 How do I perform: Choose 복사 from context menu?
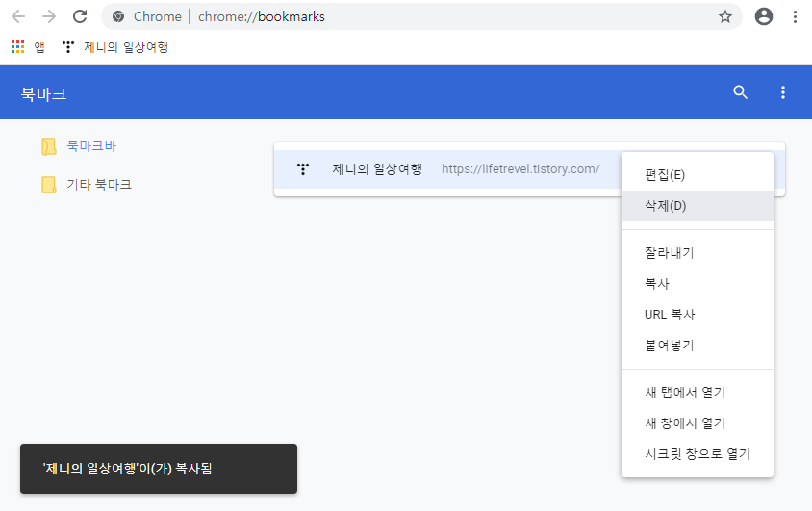[x=698, y=283]
